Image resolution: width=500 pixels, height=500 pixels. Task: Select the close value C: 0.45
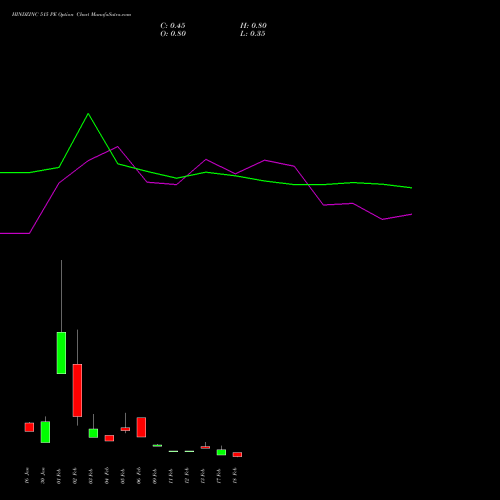tap(173, 26)
